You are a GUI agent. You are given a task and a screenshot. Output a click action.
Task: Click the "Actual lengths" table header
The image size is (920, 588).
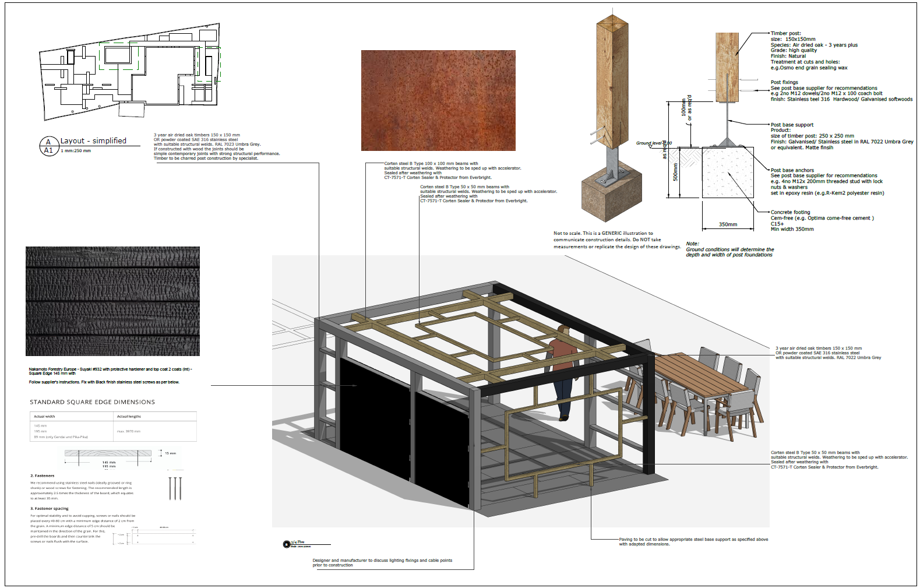[129, 417]
